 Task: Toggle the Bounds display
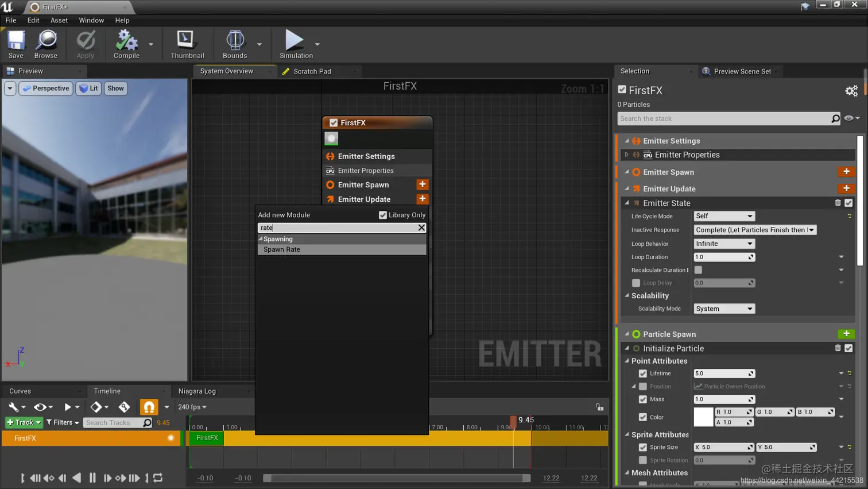(x=235, y=45)
